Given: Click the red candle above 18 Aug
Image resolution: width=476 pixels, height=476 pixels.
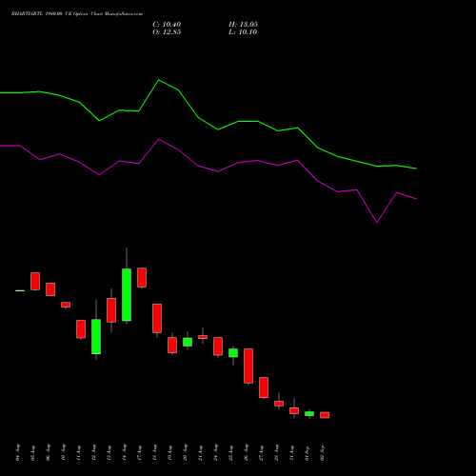Looking at the screenshot, I should (157, 318).
